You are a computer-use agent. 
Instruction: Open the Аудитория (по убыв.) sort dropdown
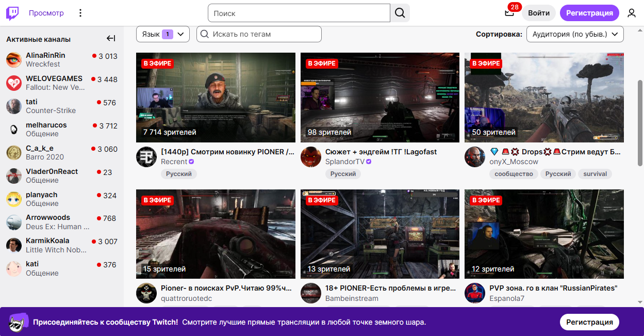[575, 34]
